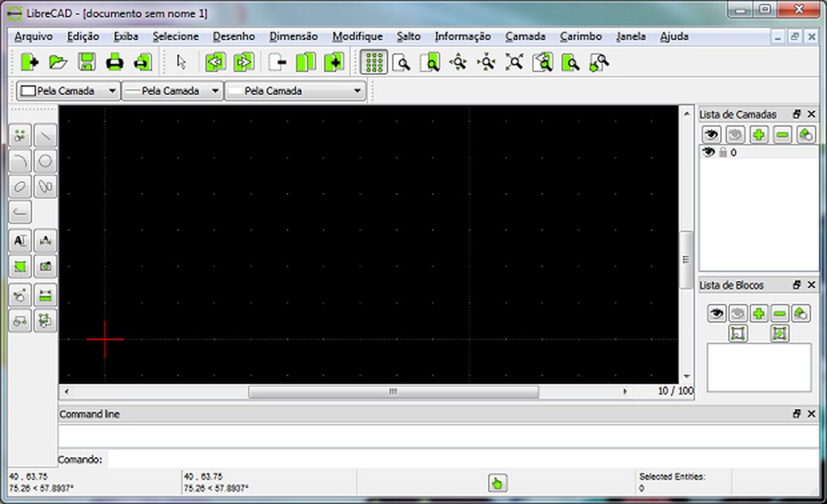Toggle visibility of layer 0
The width and height of the screenshot is (827, 504).
708,152
